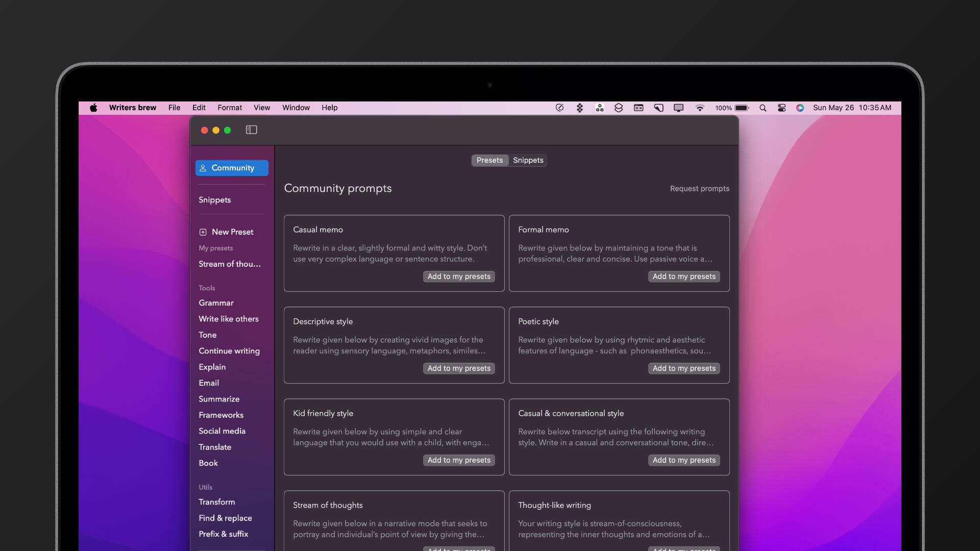This screenshot has width=980, height=551.
Task: Click the Dropbox icon in menu bar
Action: [580, 108]
